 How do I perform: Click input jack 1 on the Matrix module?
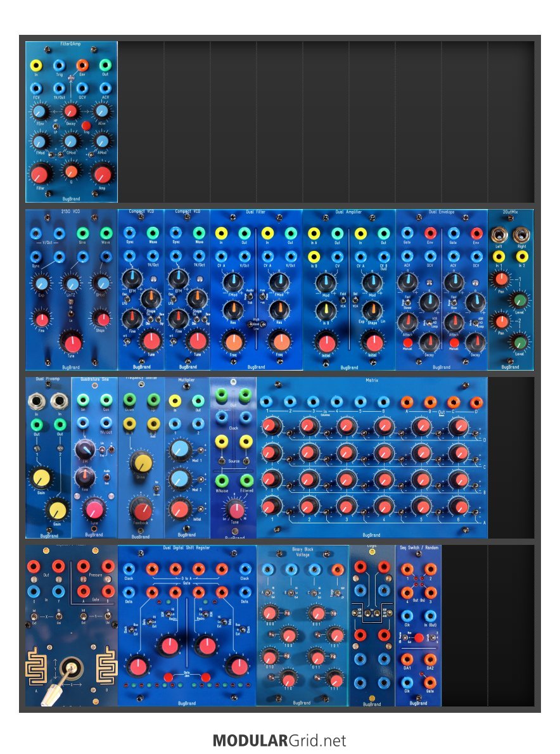click(266, 402)
